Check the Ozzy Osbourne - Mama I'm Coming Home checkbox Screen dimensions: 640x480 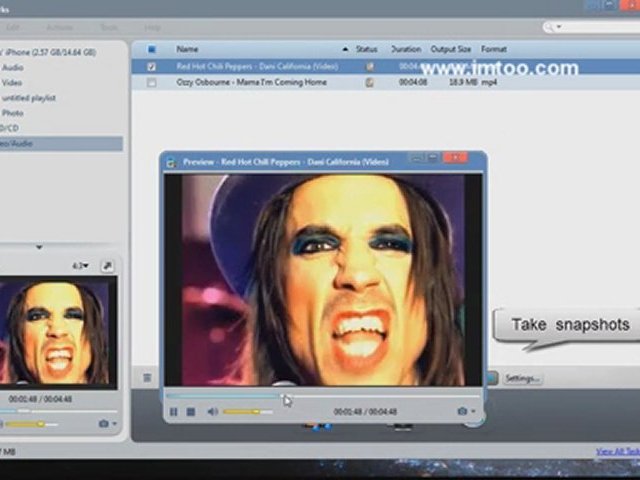pos(152,82)
